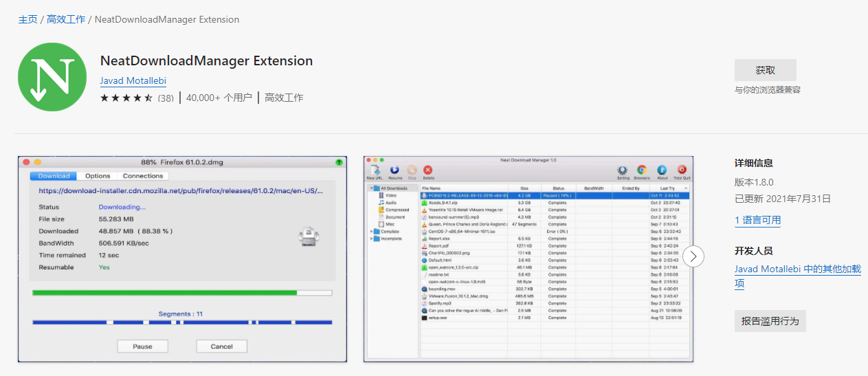Open the Connections tab in screenshot

click(x=143, y=176)
